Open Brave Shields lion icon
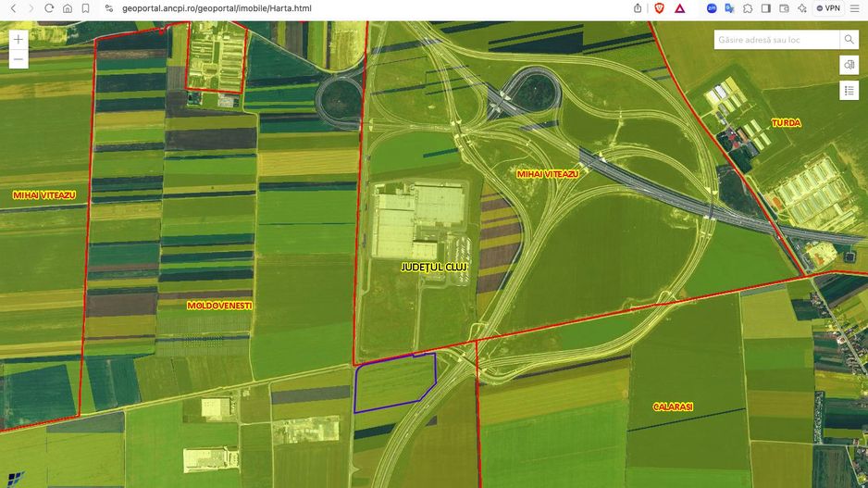 point(659,8)
